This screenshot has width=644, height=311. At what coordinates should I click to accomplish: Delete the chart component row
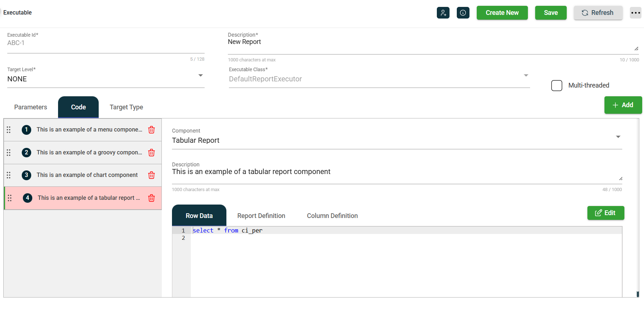(152, 175)
